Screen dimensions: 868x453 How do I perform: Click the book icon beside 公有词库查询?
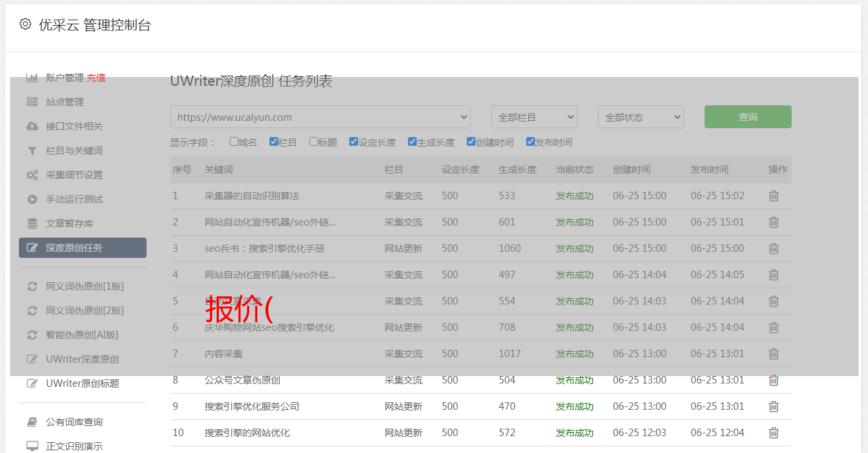click(x=32, y=422)
